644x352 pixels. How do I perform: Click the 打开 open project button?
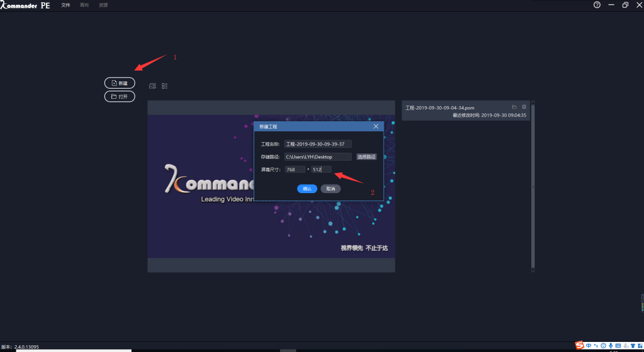[119, 97]
